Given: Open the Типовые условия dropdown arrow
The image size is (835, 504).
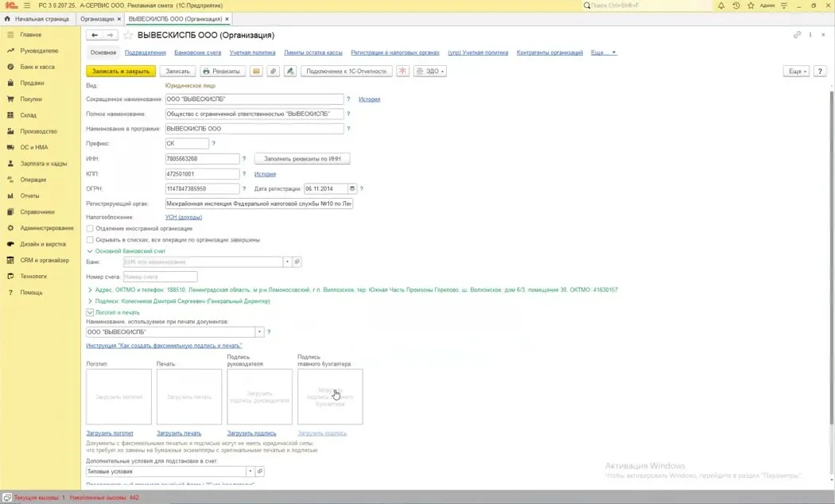Looking at the screenshot, I should [250, 471].
